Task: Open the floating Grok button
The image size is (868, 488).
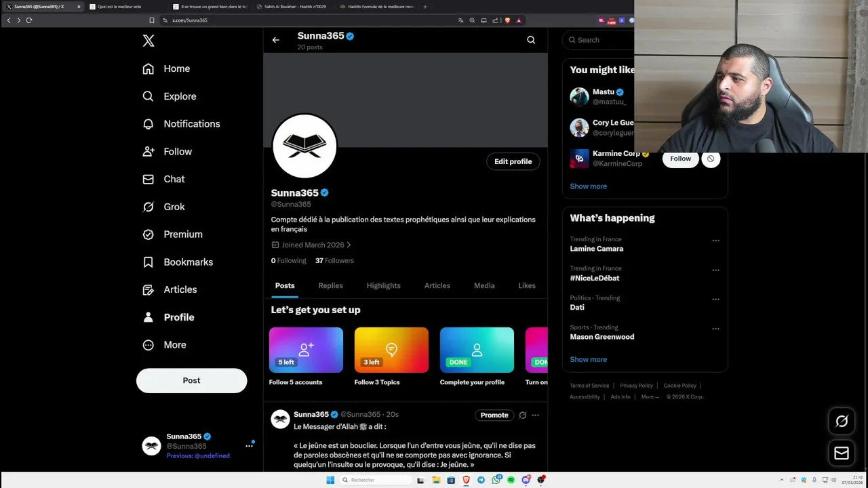Action: (x=842, y=422)
